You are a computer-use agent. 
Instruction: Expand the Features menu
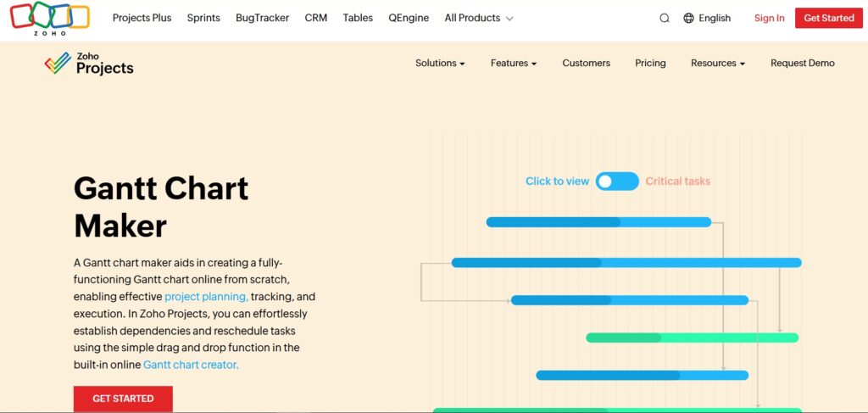514,63
